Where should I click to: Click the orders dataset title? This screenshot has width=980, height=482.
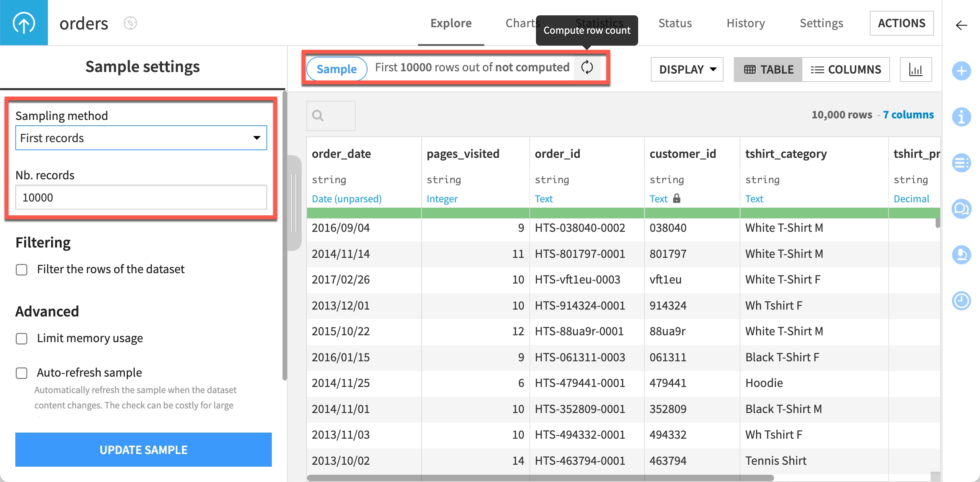(x=84, y=23)
